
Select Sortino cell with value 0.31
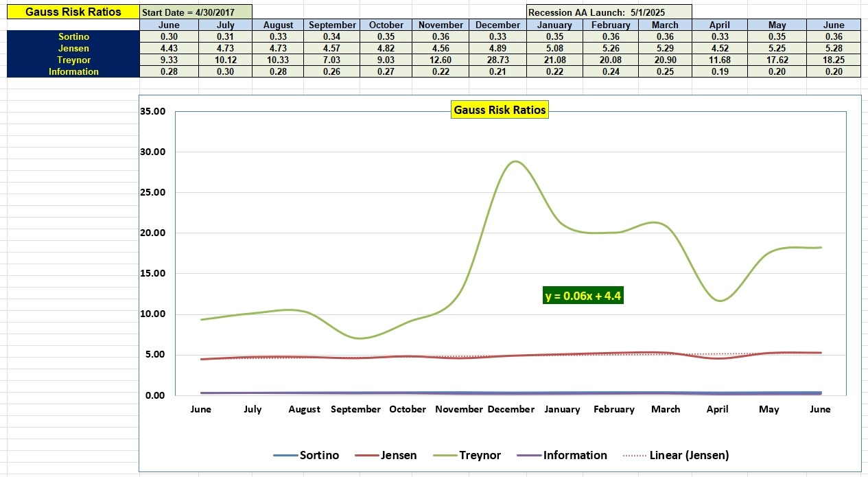225,36
